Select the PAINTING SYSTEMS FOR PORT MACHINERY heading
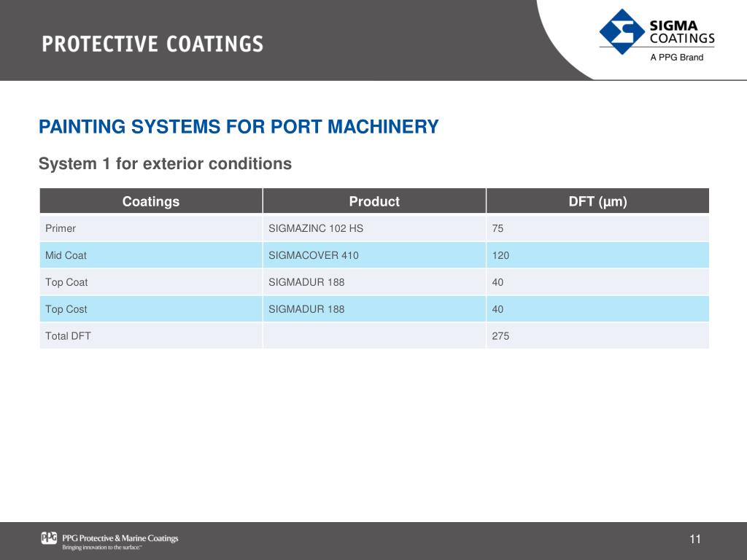747x560 pixels. point(239,127)
